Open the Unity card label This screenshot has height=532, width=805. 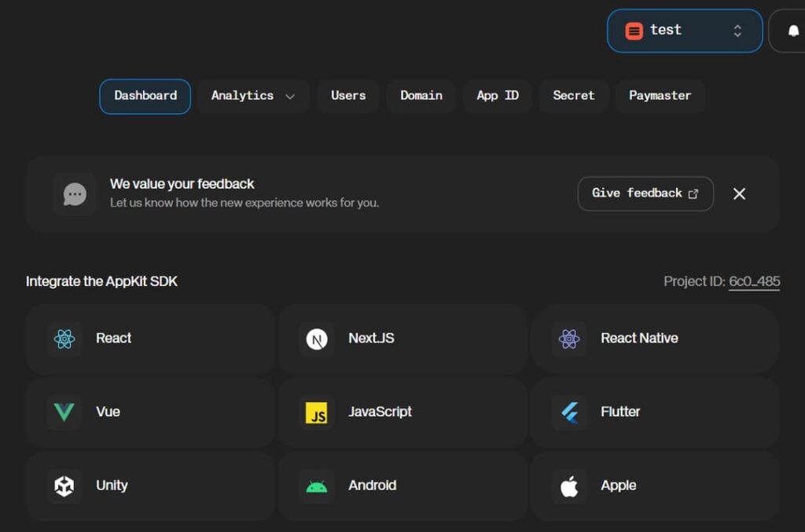[x=112, y=486]
